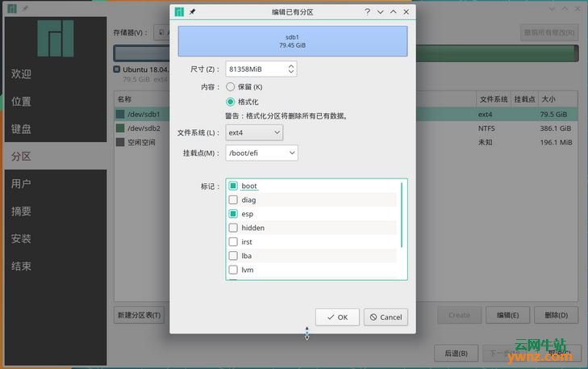Click the sdb1 79.45 GiB partition resize bar
The width and height of the screenshot is (588, 369).
tap(292, 41)
